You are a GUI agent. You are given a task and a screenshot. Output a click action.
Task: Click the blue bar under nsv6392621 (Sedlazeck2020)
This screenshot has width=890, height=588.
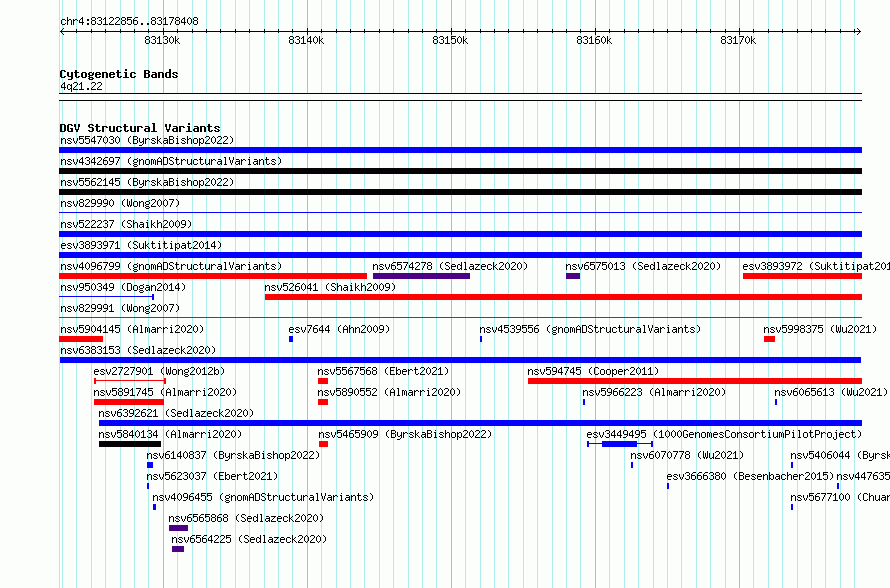click(480, 423)
